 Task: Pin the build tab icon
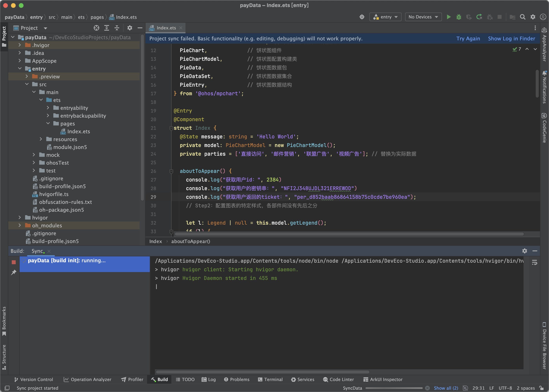[14, 272]
